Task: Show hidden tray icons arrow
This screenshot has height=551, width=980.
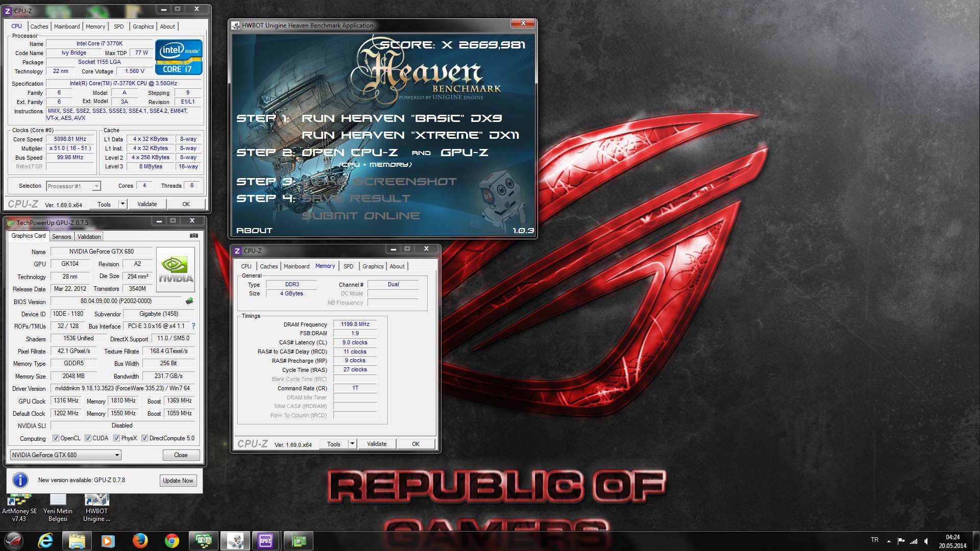Action: coord(889,541)
